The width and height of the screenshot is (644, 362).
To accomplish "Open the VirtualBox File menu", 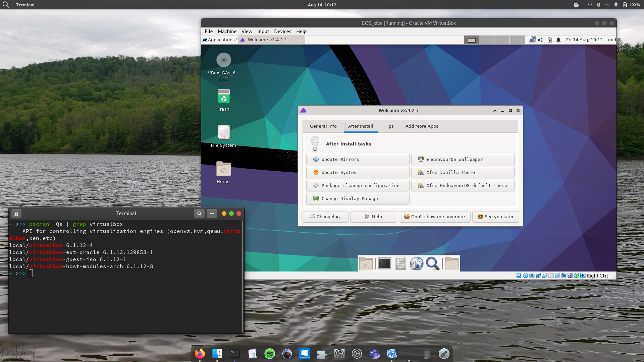I will coord(209,32).
